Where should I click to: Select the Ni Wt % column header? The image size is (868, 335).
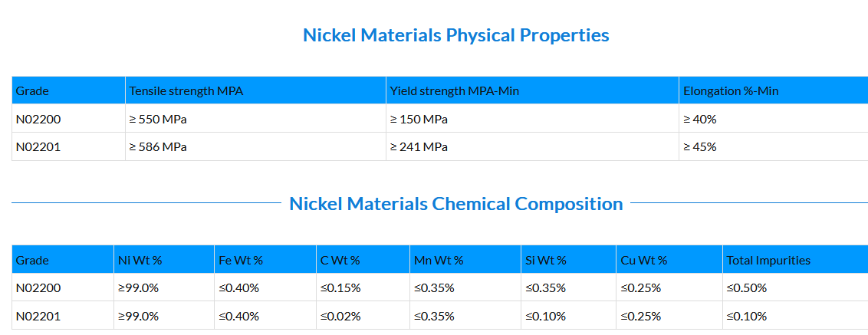click(140, 261)
